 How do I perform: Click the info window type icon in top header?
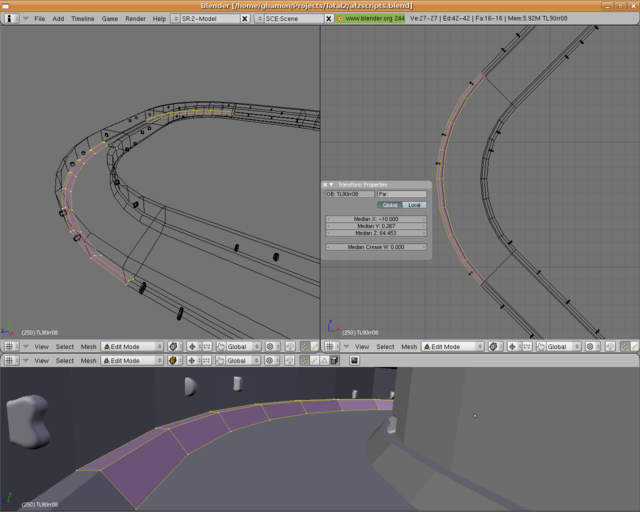tap(9, 19)
